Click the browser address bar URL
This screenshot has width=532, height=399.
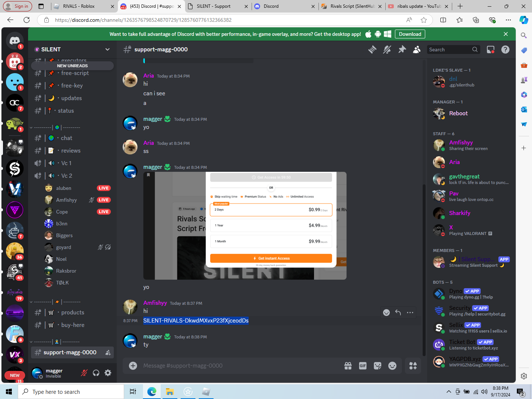143,20
